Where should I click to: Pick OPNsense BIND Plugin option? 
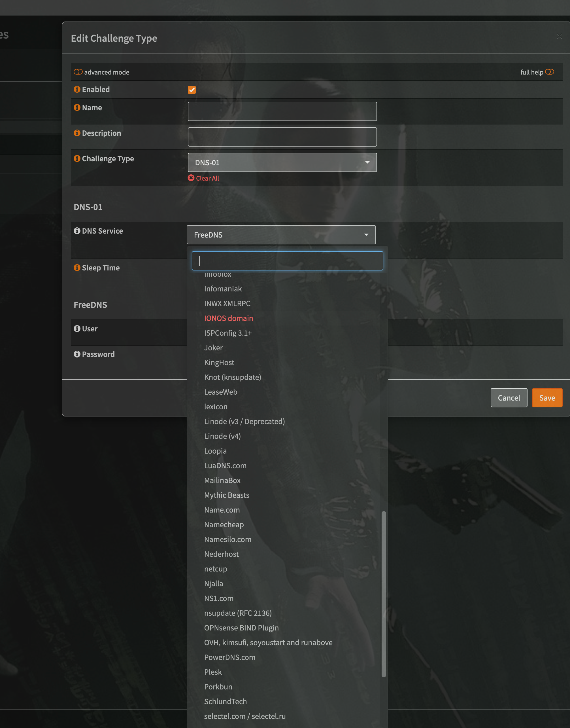[x=241, y=628]
